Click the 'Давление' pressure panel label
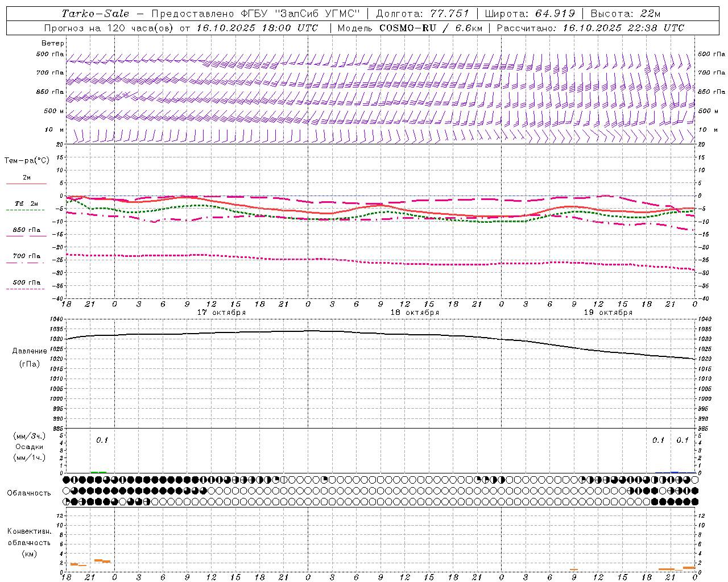 point(30,351)
